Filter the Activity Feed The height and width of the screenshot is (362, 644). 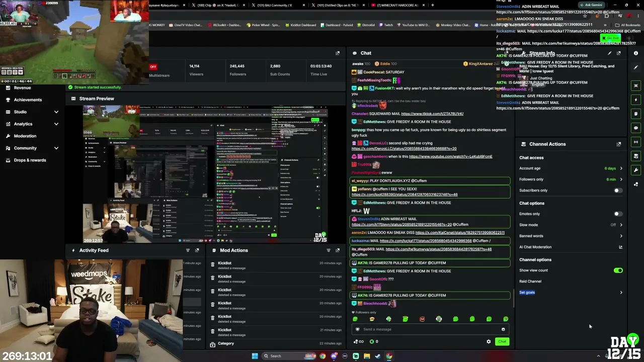188,250
